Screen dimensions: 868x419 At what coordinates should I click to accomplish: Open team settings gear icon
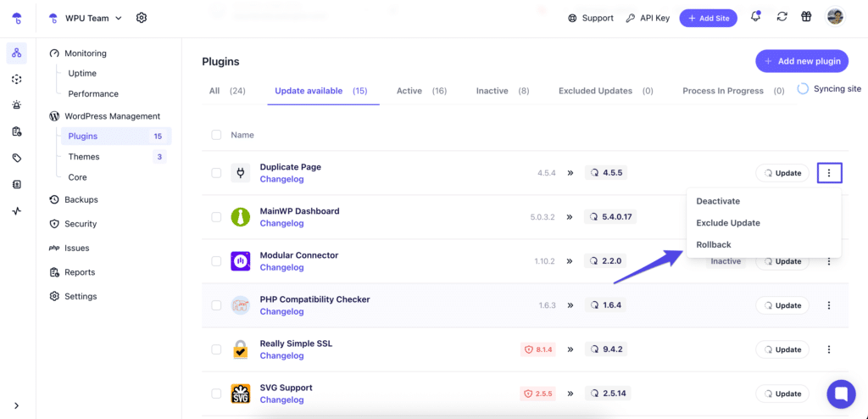(x=142, y=18)
